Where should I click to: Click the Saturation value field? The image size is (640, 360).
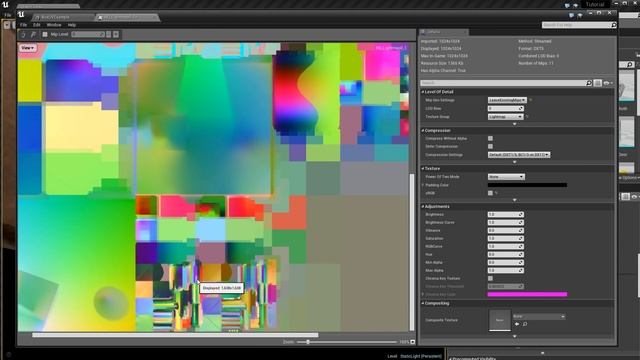pyautogui.click(x=505, y=238)
